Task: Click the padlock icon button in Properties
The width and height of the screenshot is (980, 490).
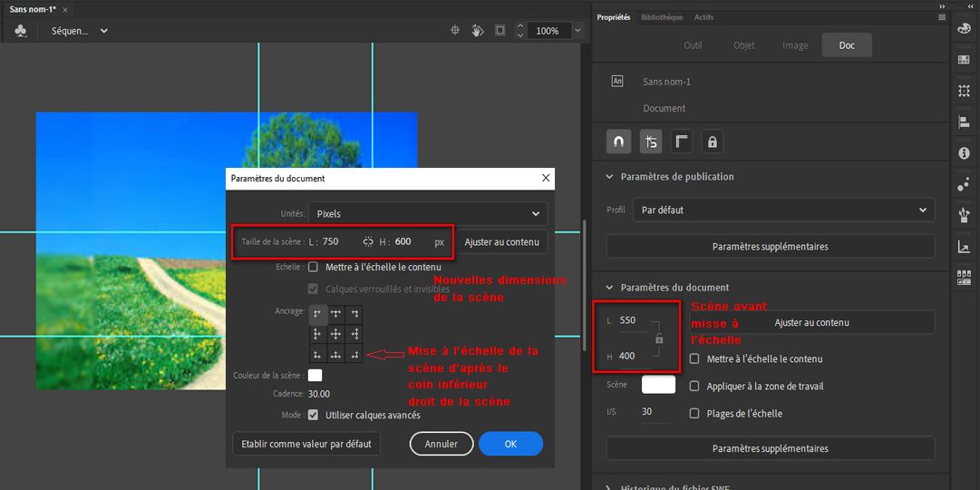Action: [712, 142]
